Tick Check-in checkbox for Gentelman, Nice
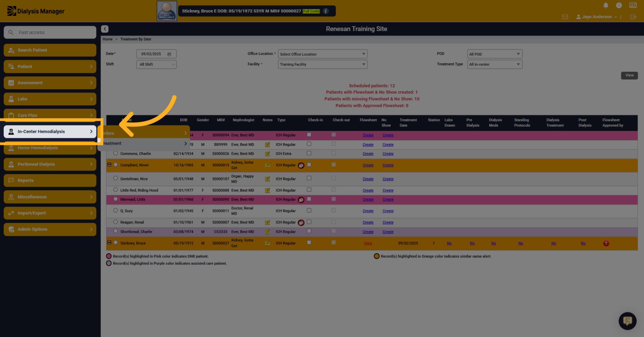The height and width of the screenshot is (337, 644). tap(309, 178)
